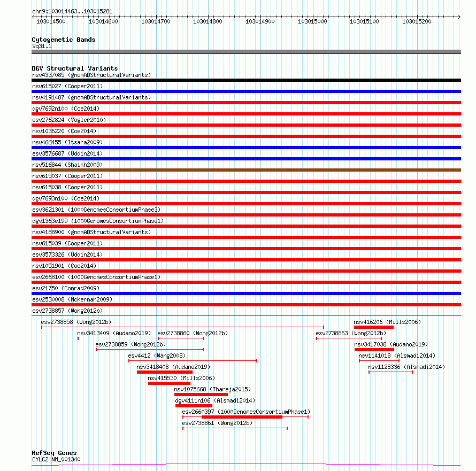The width and height of the screenshot is (476, 471).
Task: Click the nsv4337085 gnomAD variant label
Action: coord(91,75)
